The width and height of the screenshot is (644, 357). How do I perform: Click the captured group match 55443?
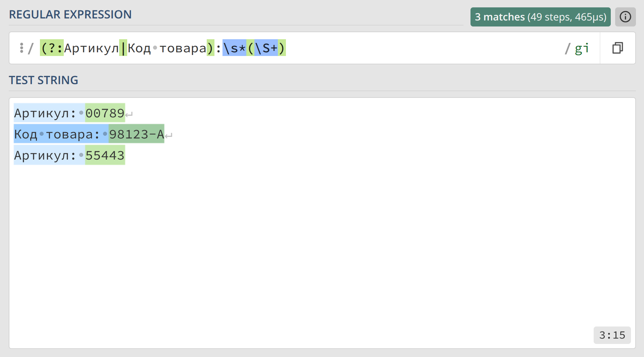pyautogui.click(x=105, y=155)
